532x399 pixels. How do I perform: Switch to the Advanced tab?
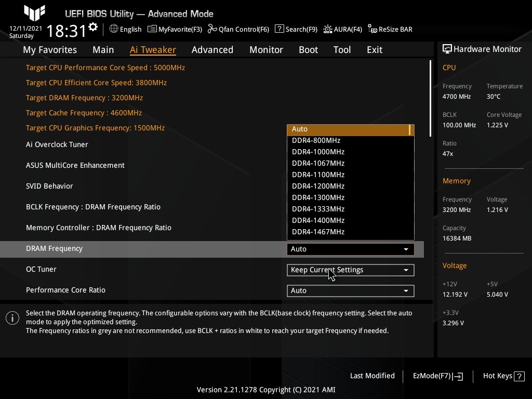click(212, 50)
